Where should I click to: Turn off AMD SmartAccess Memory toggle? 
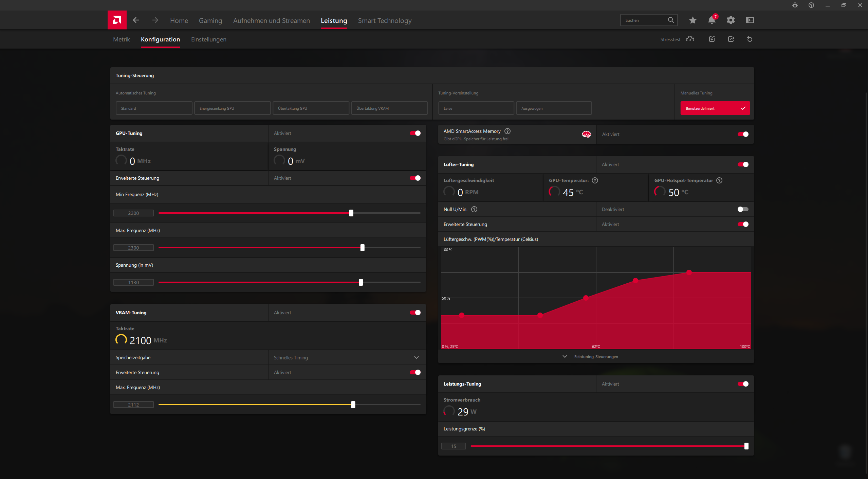743,134
